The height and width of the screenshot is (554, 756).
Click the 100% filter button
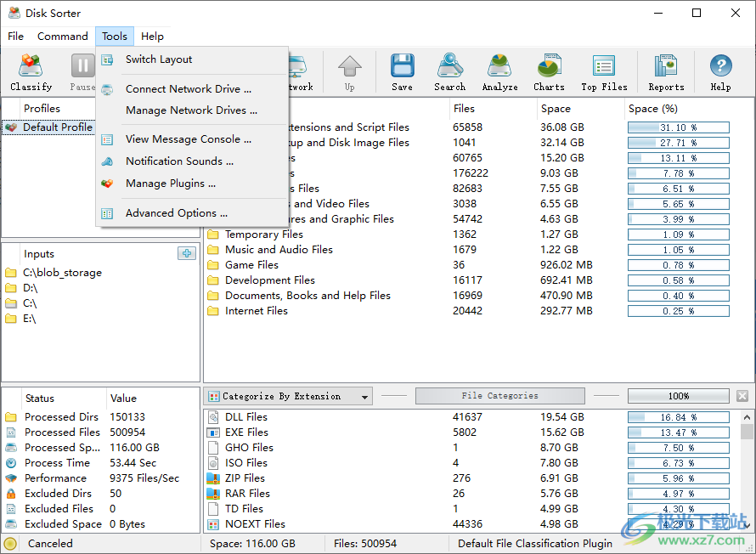[679, 396]
